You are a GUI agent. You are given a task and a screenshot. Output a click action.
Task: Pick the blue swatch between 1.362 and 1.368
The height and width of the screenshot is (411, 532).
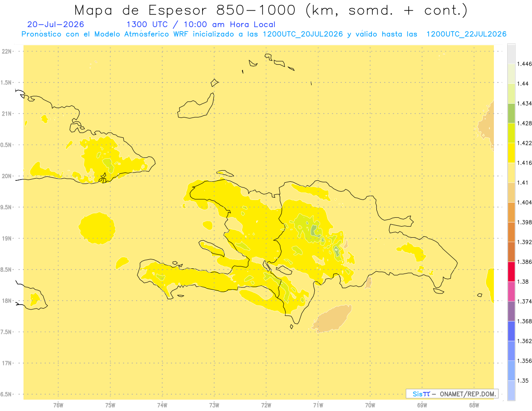point(511,331)
